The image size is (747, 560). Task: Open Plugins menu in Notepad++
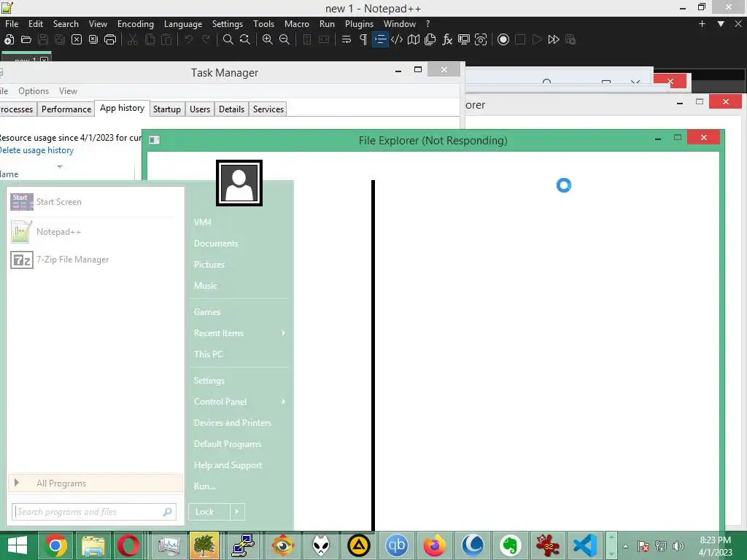[359, 24]
